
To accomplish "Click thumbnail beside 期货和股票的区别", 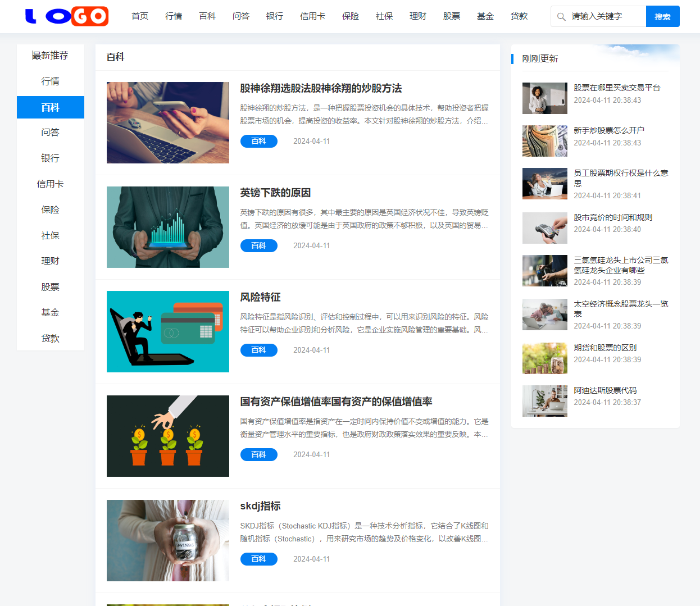I will pos(544,358).
